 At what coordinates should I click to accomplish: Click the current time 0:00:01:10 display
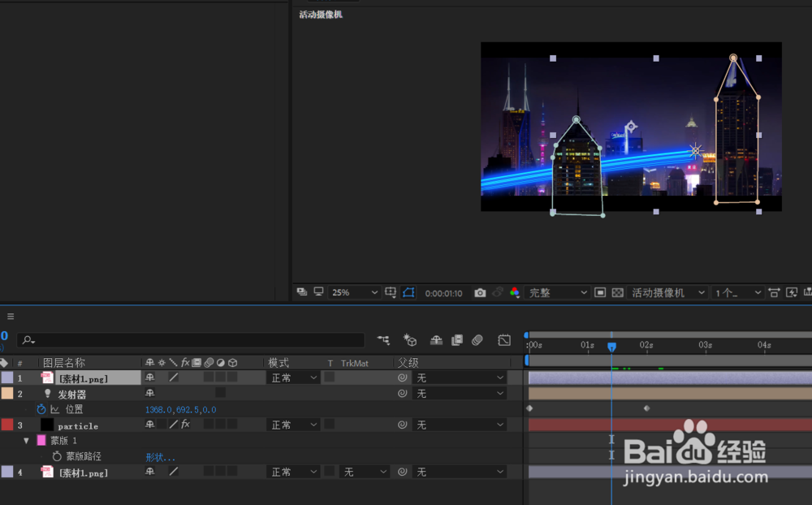pyautogui.click(x=444, y=293)
